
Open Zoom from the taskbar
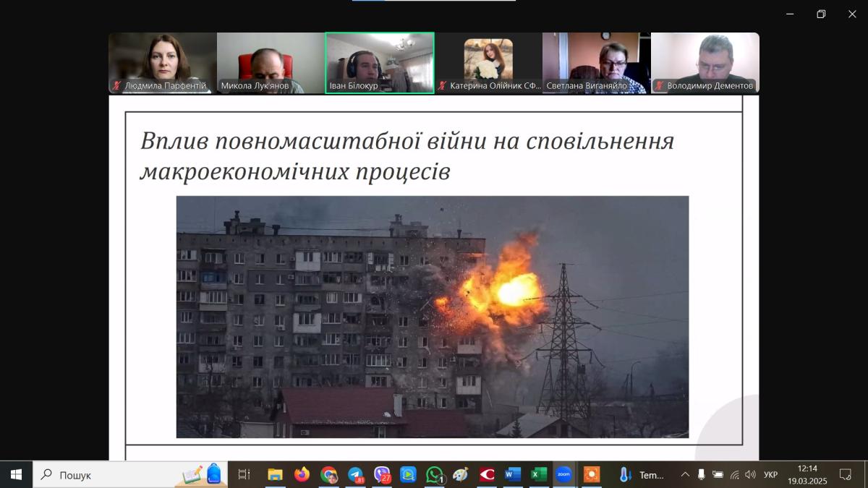click(563, 475)
